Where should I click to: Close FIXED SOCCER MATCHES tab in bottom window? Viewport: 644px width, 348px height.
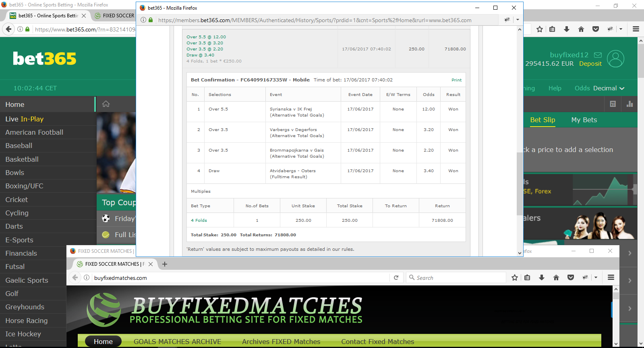click(x=151, y=264)
